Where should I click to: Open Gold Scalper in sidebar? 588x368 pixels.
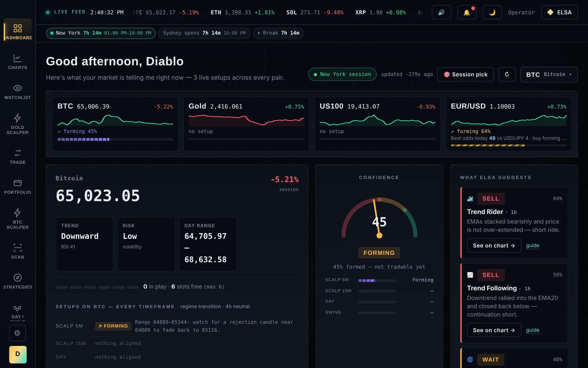17,124
